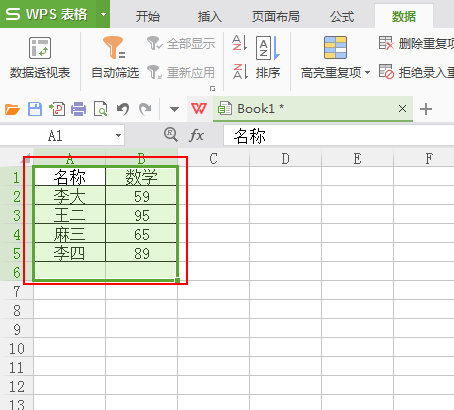Click the Print icon
The width and height of the screenshot is (454, 410).
(78, 109)
